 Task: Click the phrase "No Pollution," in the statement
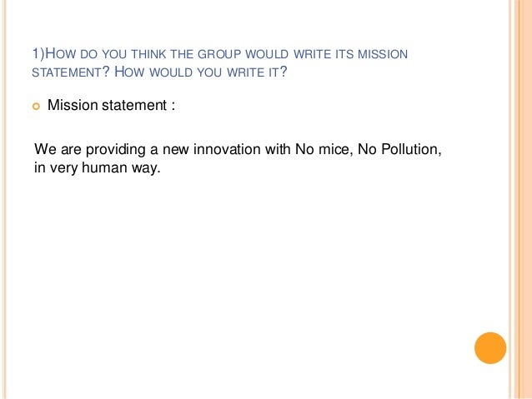[x=399, y=149]
